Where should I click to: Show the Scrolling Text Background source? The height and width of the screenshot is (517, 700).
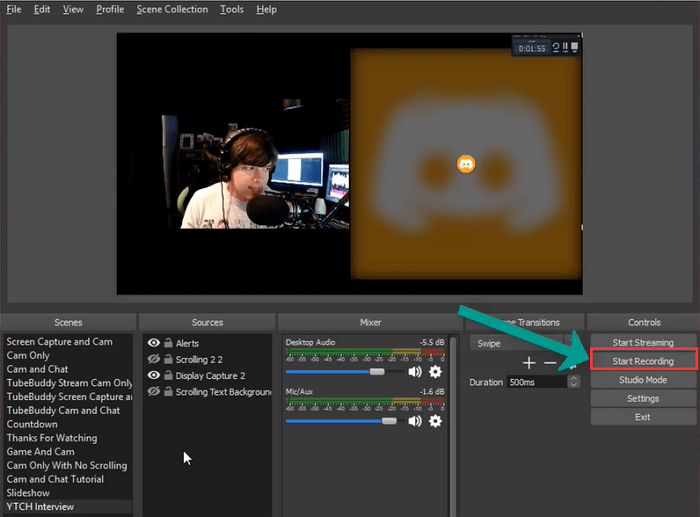click(x=153, y=392)
